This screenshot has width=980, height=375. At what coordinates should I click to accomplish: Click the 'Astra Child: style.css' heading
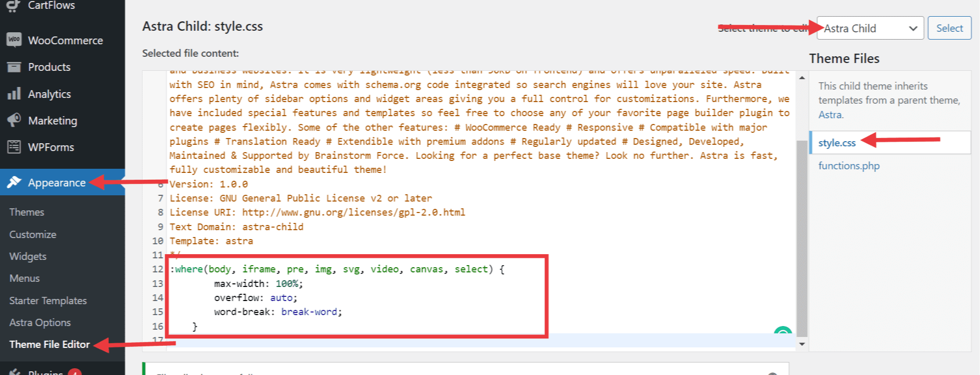(203, 26)
